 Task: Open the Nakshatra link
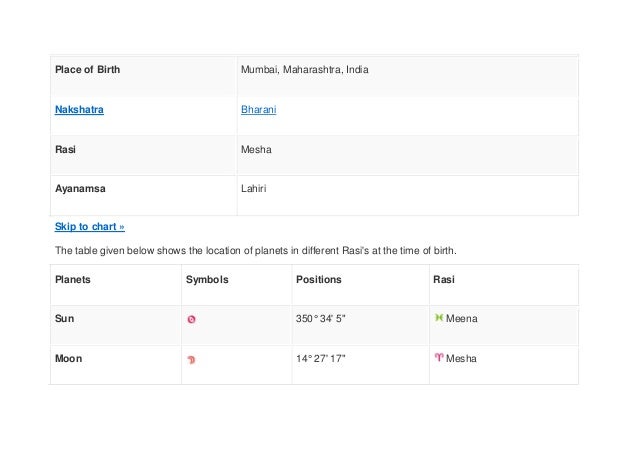tap(78, 110)
